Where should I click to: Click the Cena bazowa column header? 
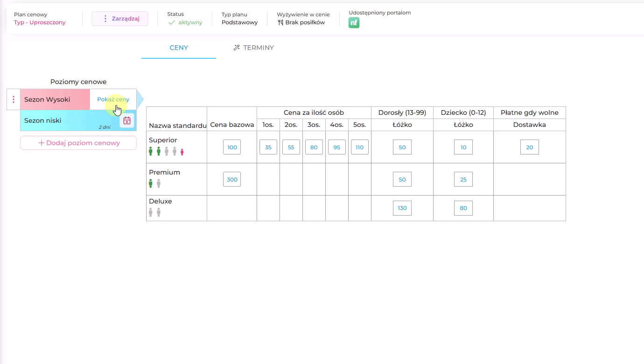(x=232, y=125)
